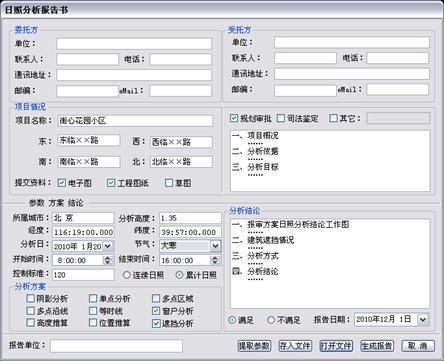Adjust the 结束时间 spinner arrows

pyautogui.click(x=215, y=260)
